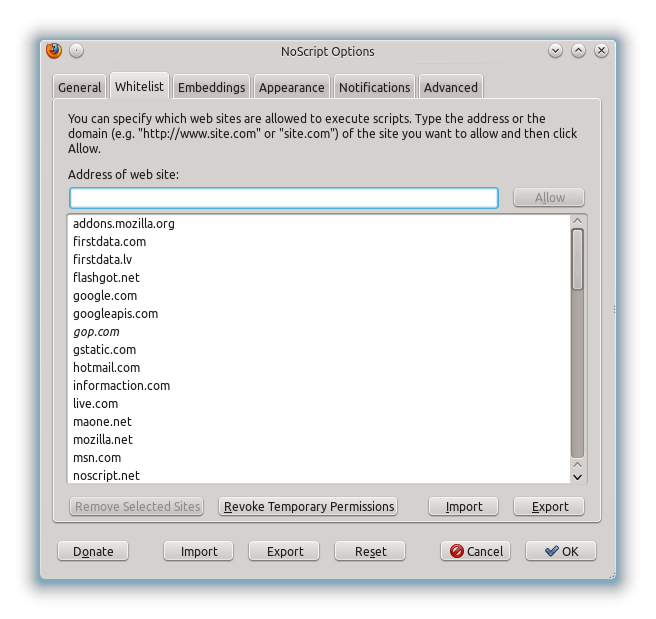Click the Firefox icon in the title bar

tap(54, 51)
